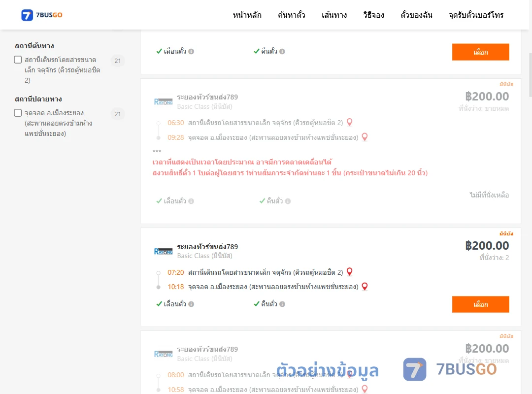Click info icon beside เลื่อนตั๋ว in 06:30 trip
The width and height of the screenshot is (532, 394).
point(191,201)
